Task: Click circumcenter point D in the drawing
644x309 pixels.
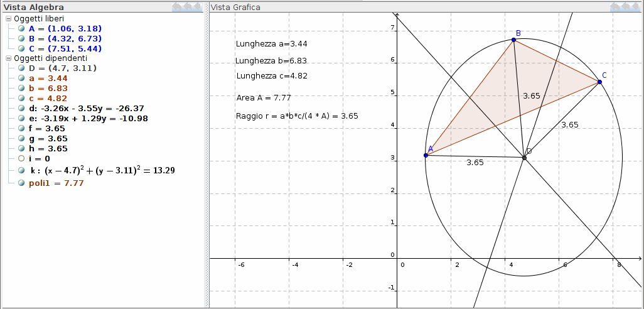Action: 524,158
